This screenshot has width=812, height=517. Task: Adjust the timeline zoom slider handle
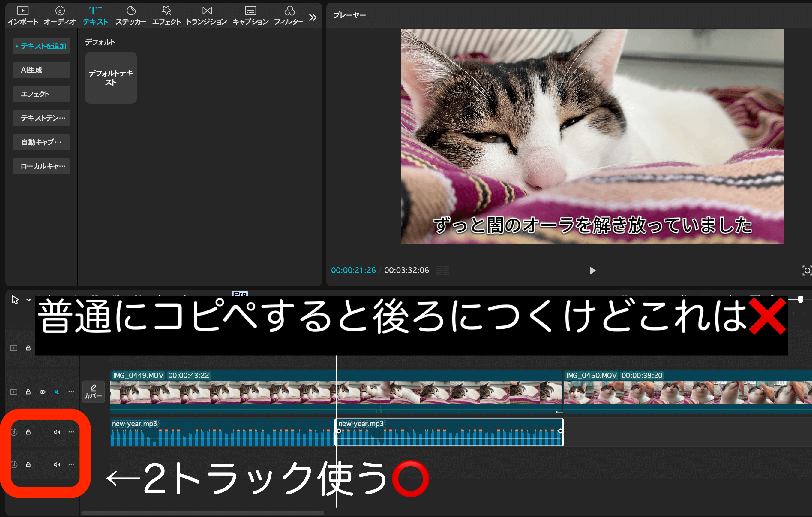point(800,299)
